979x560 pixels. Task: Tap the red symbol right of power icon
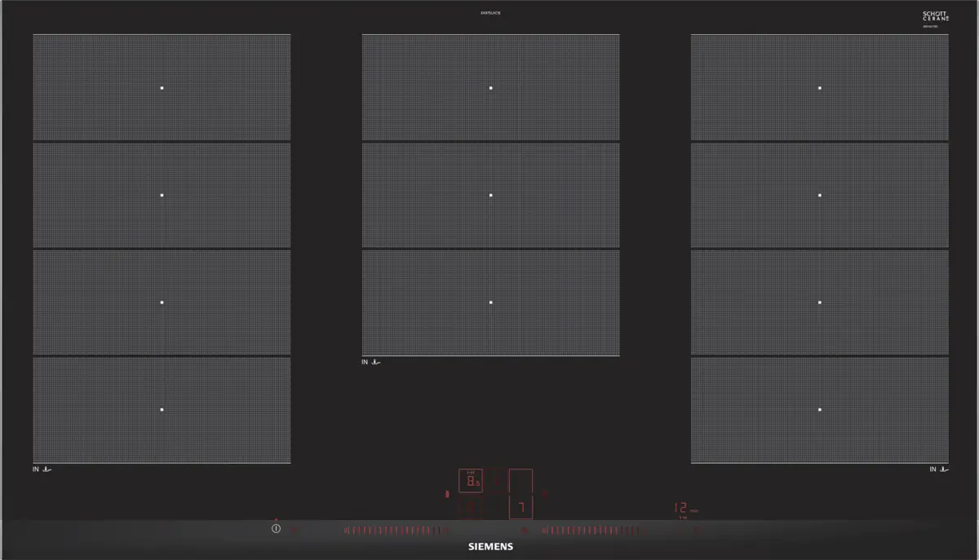295,530
